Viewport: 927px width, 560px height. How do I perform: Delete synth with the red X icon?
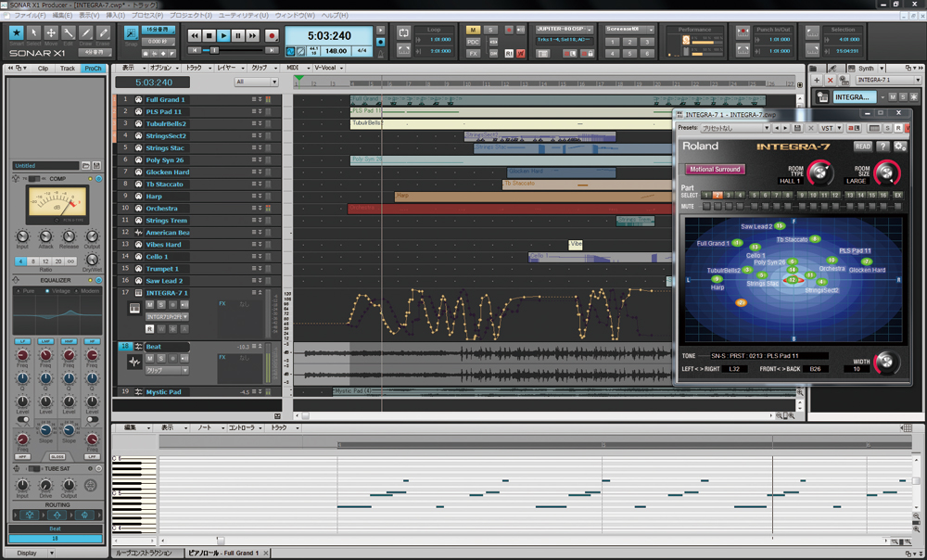(830, 80)
